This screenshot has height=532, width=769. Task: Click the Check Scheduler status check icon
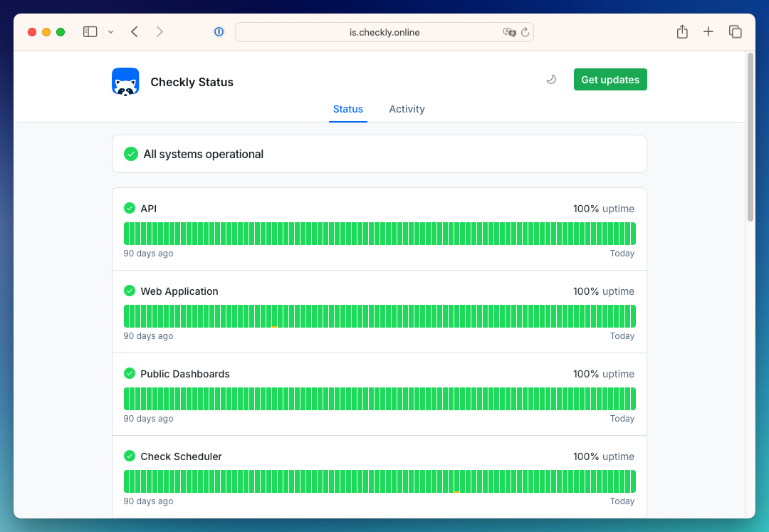tap(130, 456)
